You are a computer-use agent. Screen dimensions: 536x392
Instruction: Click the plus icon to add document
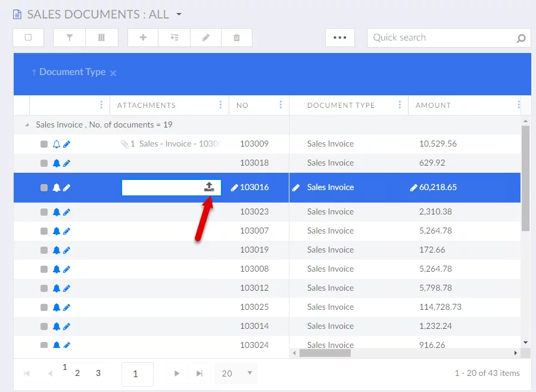143,38
